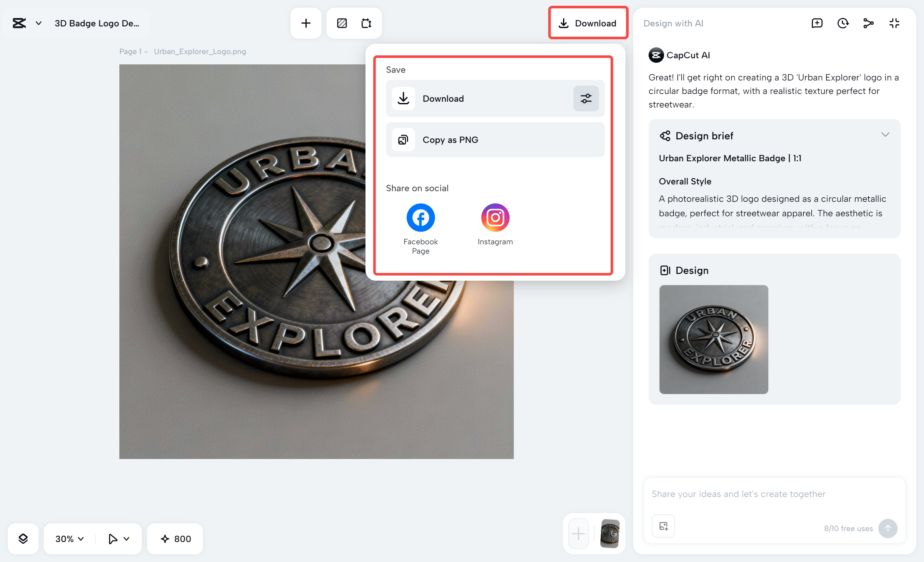Image resolution: width=924 pixels, height=562 pixels.
Task: Collapse the Design with AI panel
Action: pos(894,23)
